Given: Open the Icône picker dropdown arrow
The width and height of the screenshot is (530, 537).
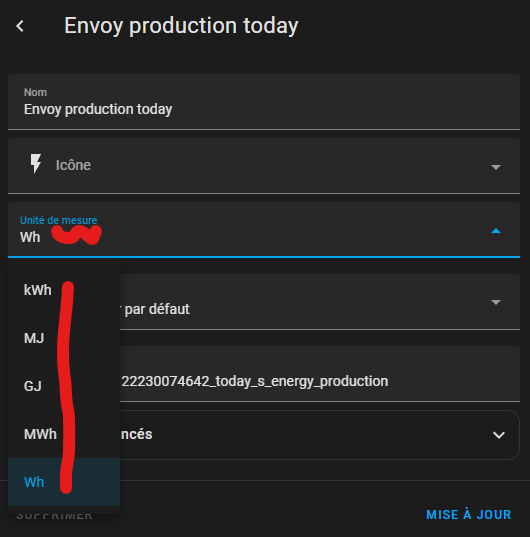Looking at the screenshot, I should pyautogui.click(x=496, y=167).
